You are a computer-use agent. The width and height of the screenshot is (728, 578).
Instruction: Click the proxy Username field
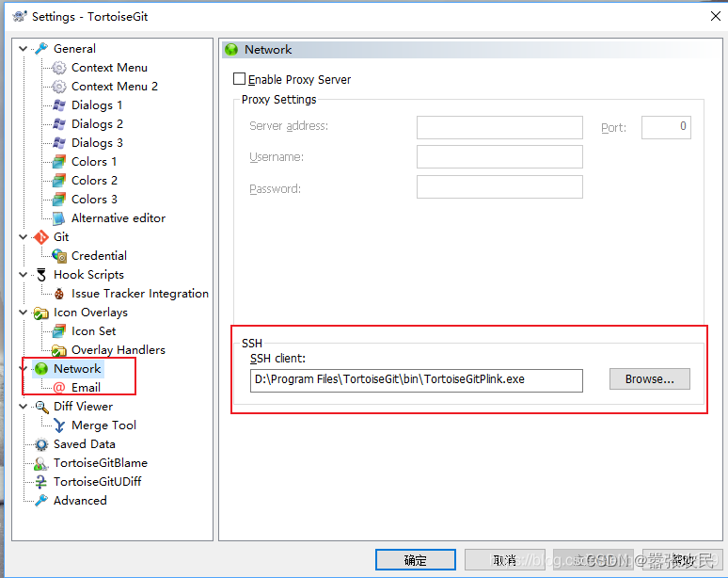pyautogui.click(x=499, y=157)
